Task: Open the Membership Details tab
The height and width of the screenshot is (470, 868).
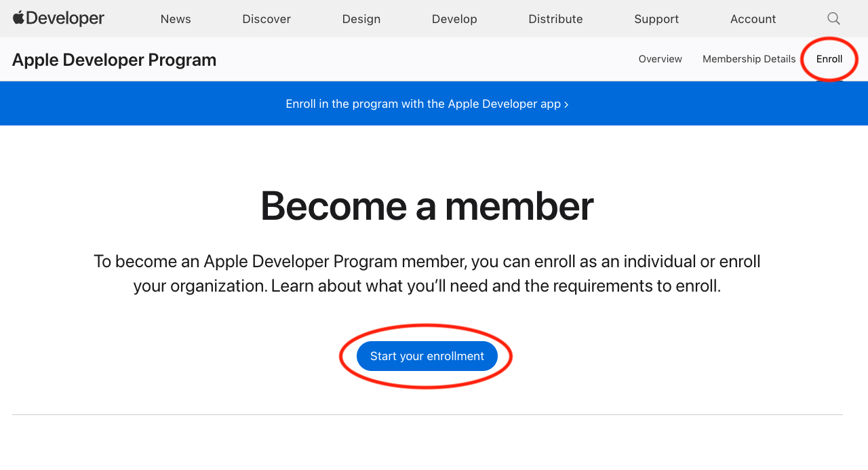Action: pyautogui.click(x=749, y=59)
